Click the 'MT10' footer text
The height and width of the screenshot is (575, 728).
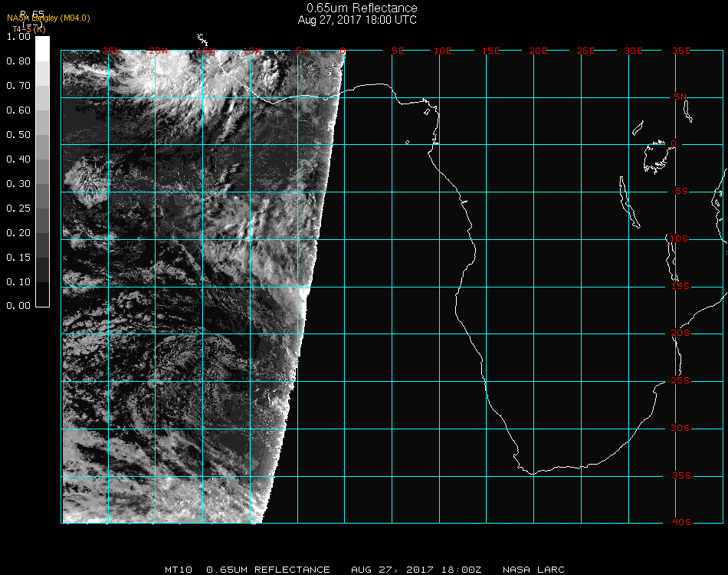(x=179, y=570)
